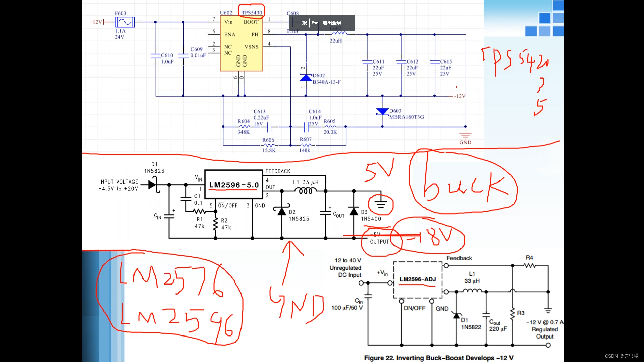
Task: Click the R605 20.0K resistor label
Action: coord(330,126)
